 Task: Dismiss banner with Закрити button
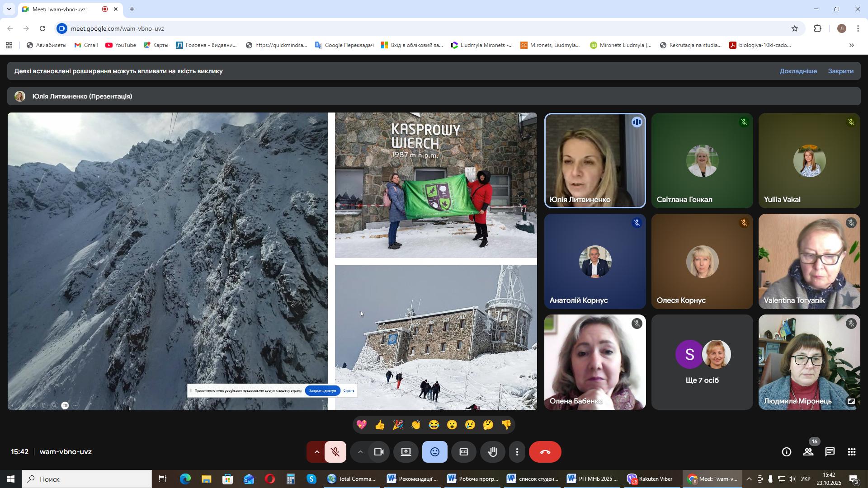[840, 71]
